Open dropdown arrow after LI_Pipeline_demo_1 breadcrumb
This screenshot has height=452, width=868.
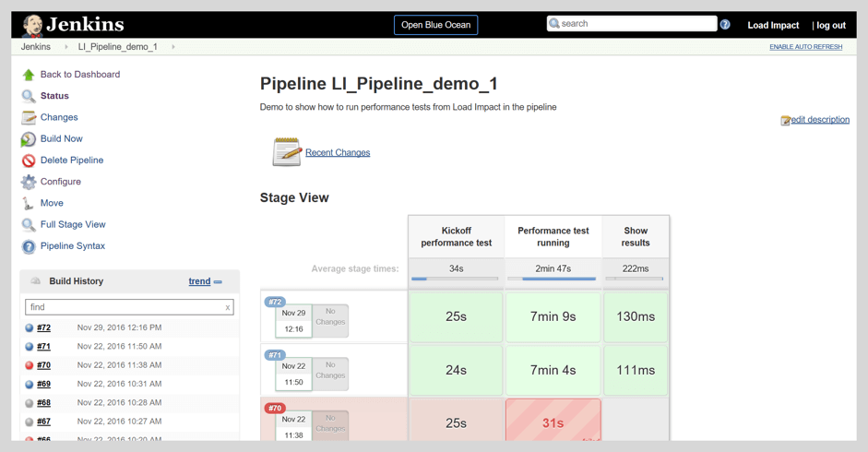(173, 47)
